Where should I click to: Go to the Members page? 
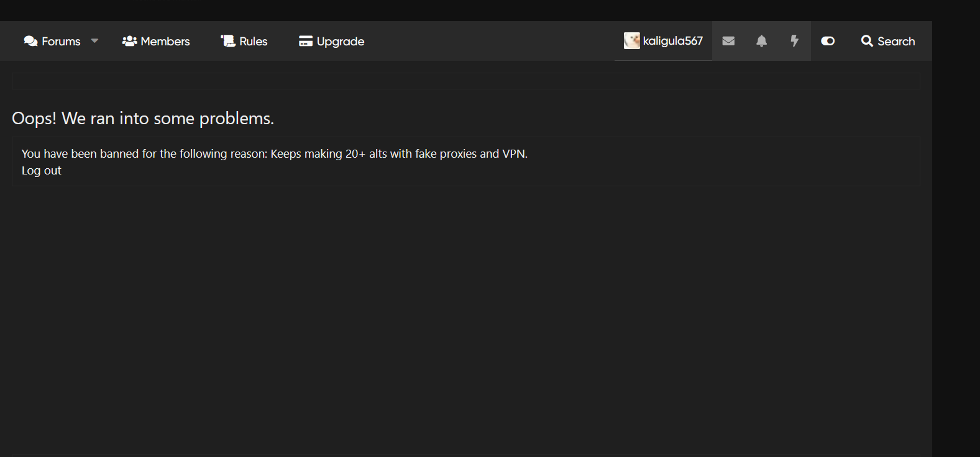click(165, 42)
